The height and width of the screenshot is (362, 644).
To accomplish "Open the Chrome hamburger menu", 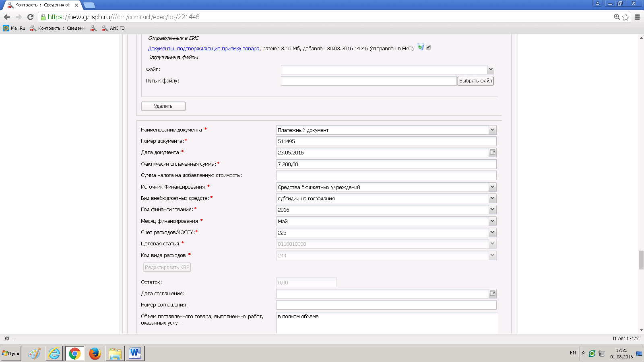I will [x=637, y=17].
